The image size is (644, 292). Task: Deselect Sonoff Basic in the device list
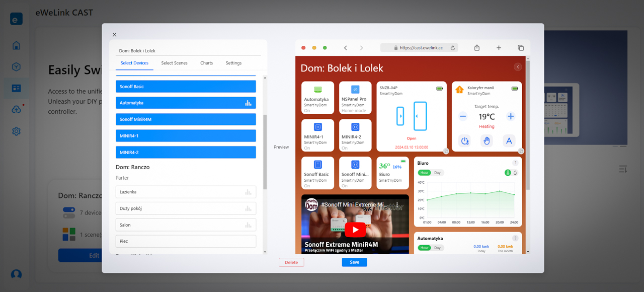(x=186, y=87)
